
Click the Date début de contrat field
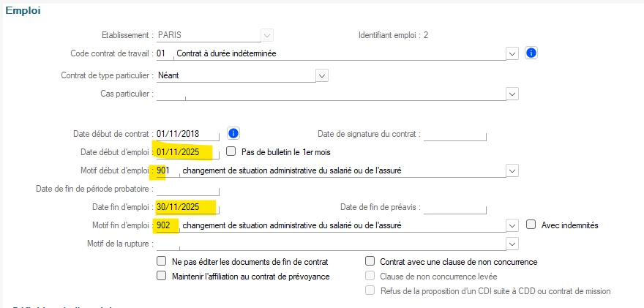tap(187, 134)
